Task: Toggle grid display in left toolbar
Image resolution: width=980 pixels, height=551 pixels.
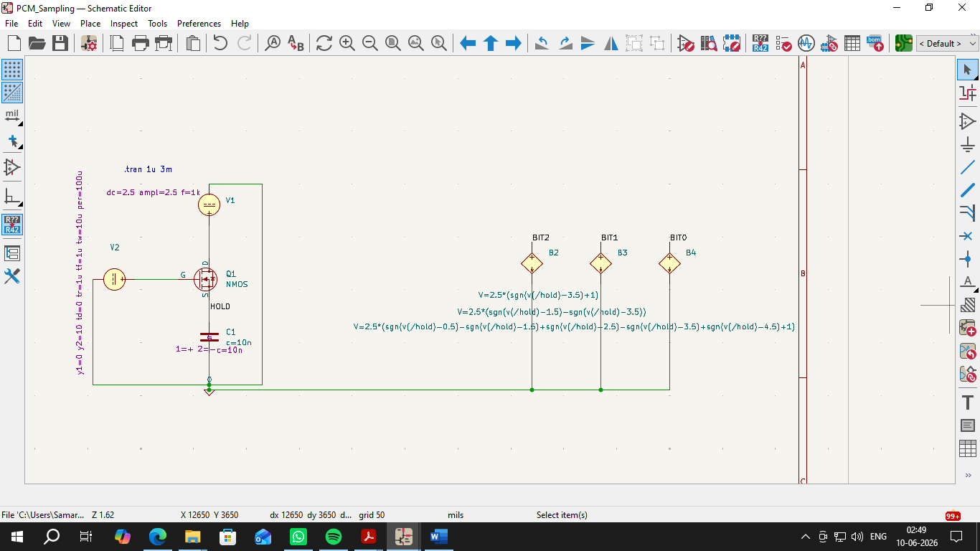Action: pos(12,70)
